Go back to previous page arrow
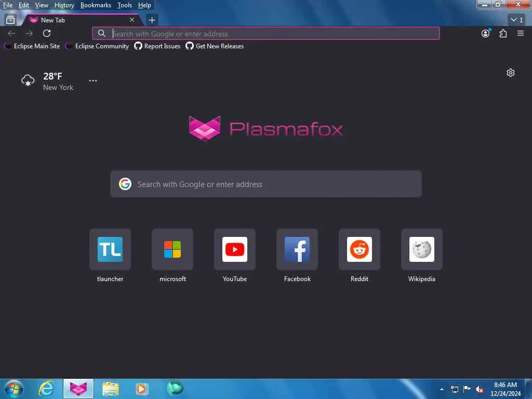Screen dimensions: 532x399 [11, 33]
